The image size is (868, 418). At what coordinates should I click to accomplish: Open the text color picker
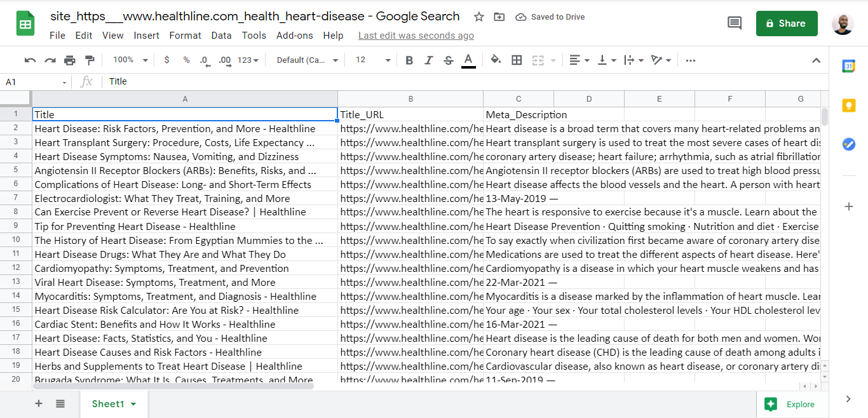[x=468, y=60]
